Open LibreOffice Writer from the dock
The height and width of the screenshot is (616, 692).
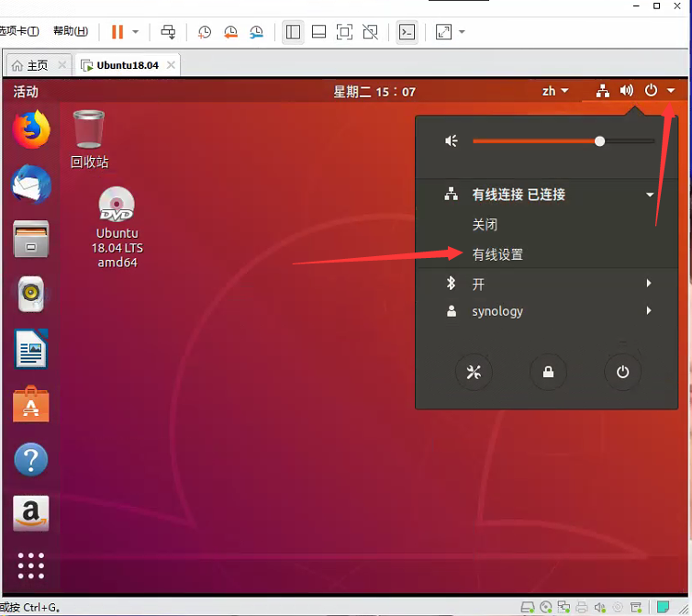click(31, 349)
